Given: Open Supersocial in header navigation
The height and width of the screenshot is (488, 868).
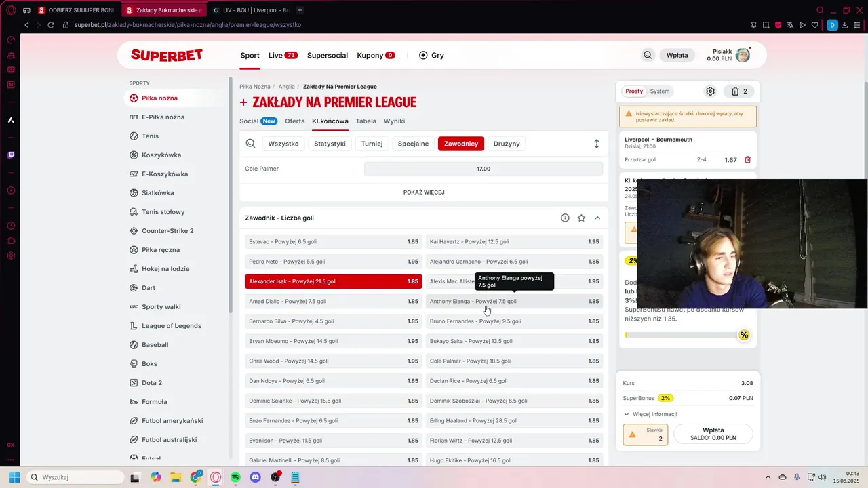Looking at the screenshot, I should [x=328, y=55].
